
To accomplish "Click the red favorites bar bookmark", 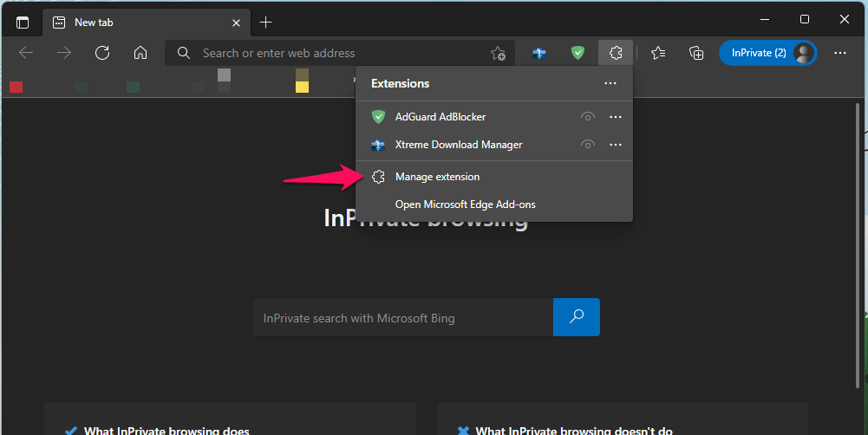I will (x=16, y=87).
